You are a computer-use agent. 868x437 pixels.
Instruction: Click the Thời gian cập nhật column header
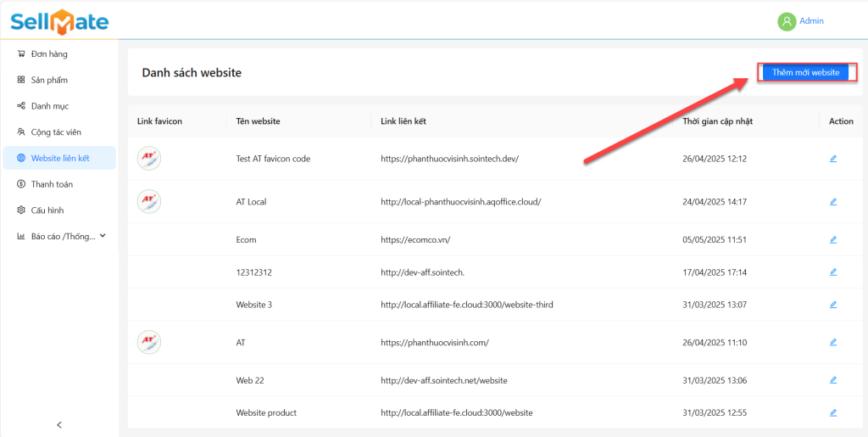[717, 121]
